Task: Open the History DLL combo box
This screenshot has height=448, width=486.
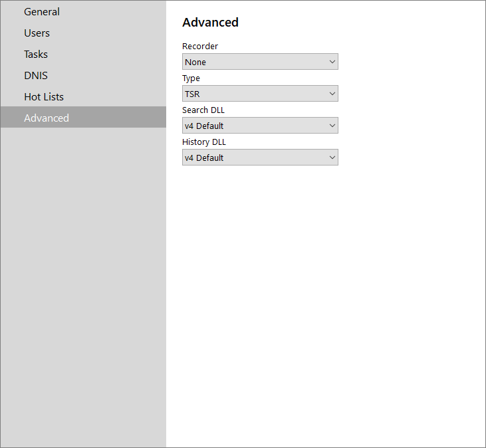Action: 260,158
